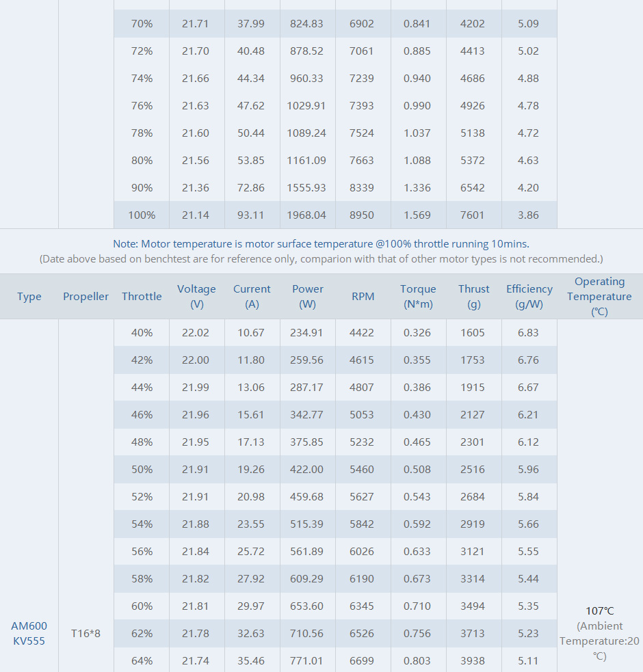Click the 100% throttle row cell

click(x=142, y=215)
